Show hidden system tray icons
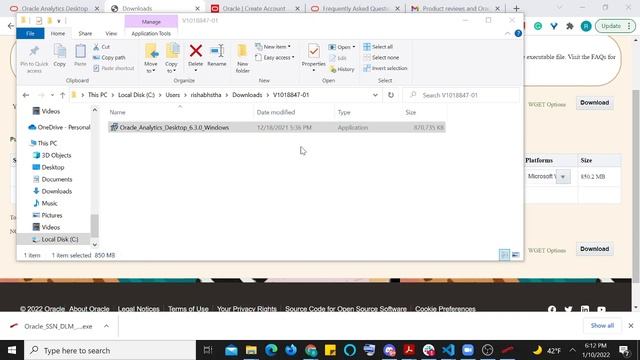This screenshot has height=360, width=640. point(572,350)
